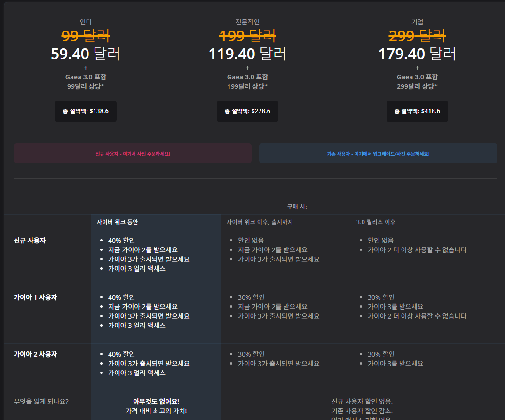Click 할인 없음 under 사이버 위크 이후 column
505x420 pixels.
(251, 241)
